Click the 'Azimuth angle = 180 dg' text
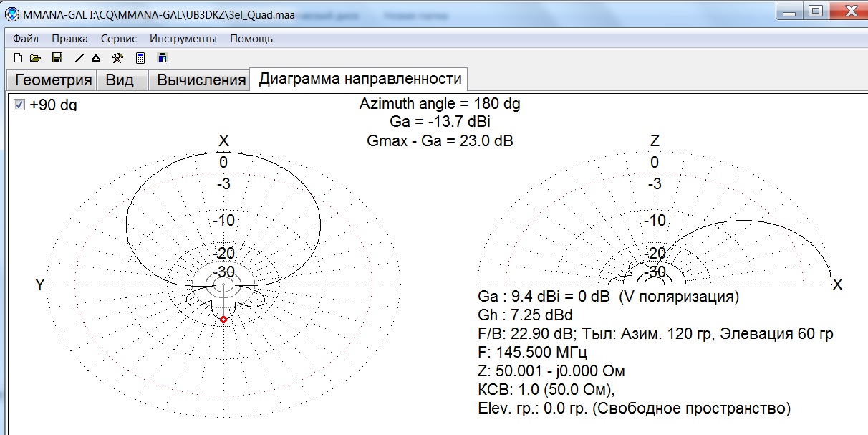868x435 pixels. tap(440, 105)
